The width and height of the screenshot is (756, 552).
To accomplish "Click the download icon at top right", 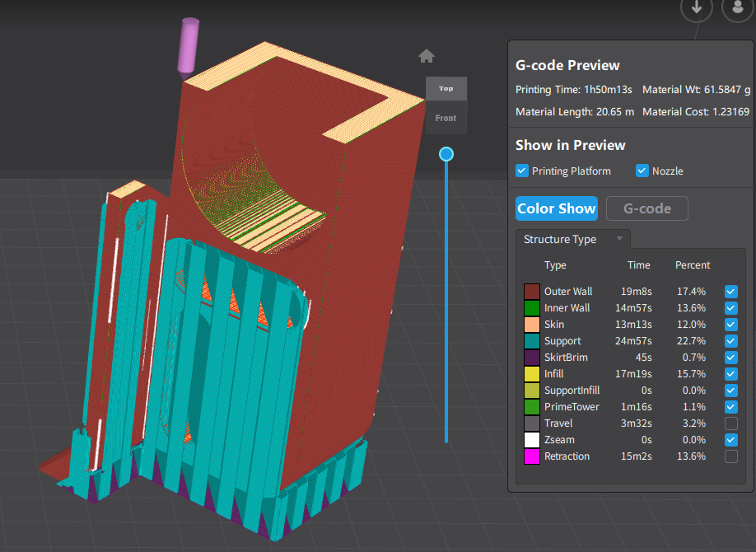I will [697, 8].
